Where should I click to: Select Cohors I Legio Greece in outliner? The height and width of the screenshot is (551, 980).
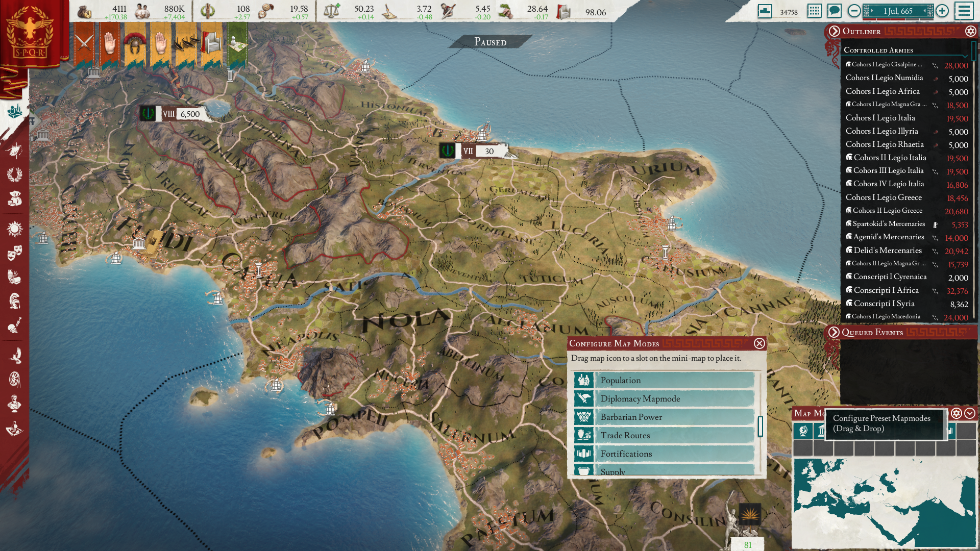pyautogui.click(x=906, y=197)
